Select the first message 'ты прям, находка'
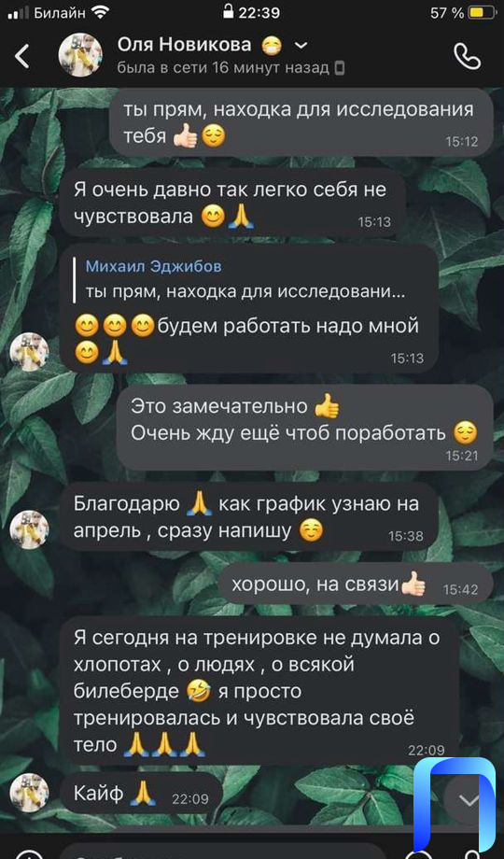Image resolution: width=504 pixels, height=859 pixels. coord(301,121)
